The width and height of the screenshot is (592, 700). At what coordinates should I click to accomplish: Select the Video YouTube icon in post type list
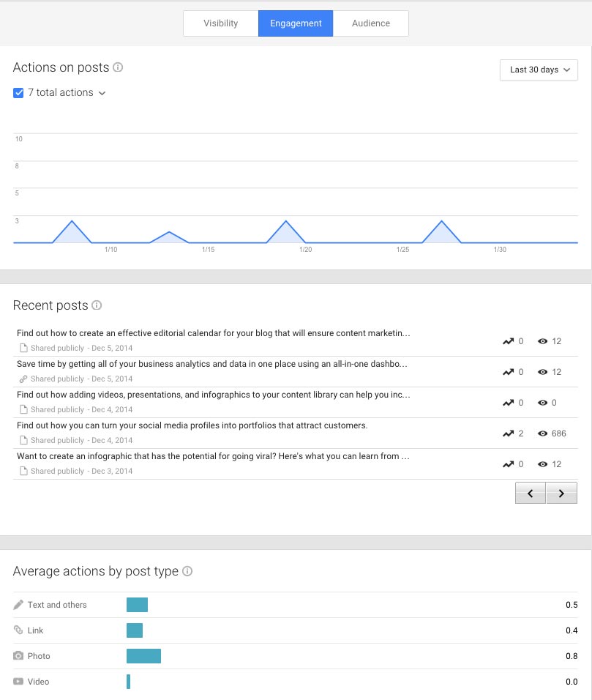coord(18,682)
